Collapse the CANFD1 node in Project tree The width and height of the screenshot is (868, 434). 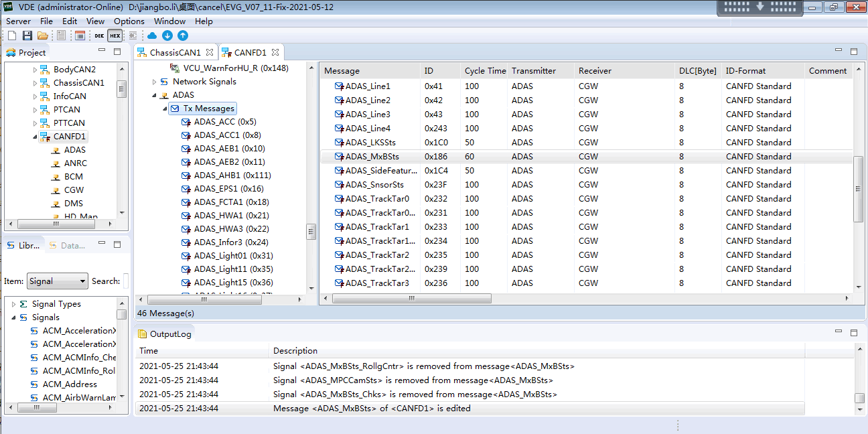[x=35, y=137]
